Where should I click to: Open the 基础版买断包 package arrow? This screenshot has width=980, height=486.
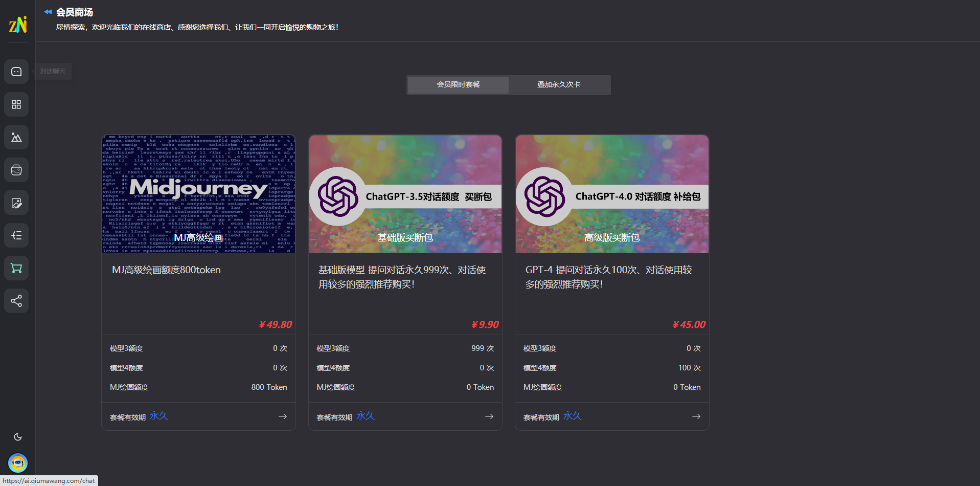489,416
